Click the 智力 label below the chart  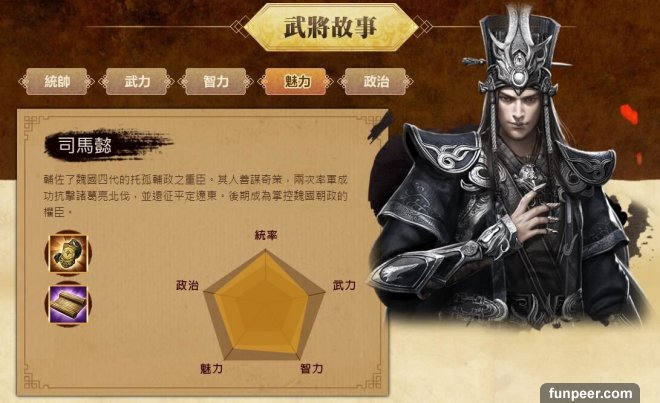(x=311, y=368)
